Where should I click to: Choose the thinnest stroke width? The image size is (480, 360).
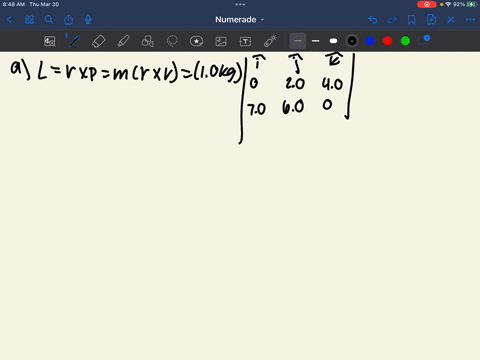point(298,41)
